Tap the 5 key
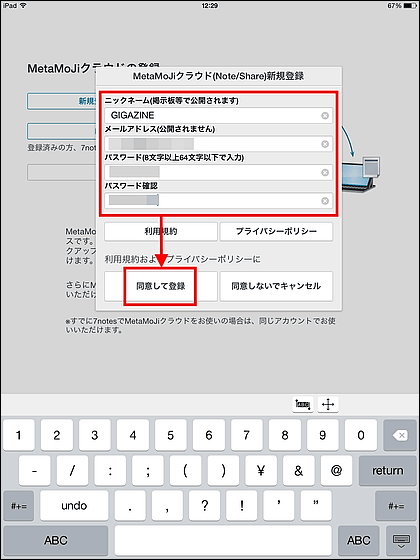Screen dimensions: 420x560 (171, 435)
